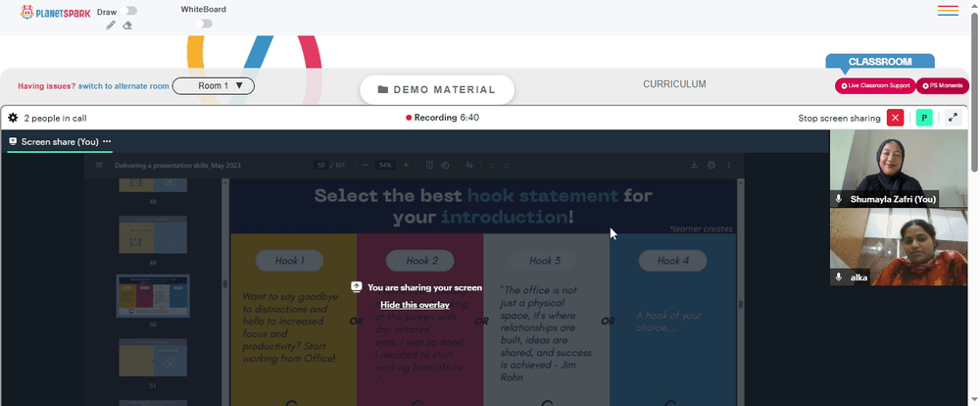This screenshot has width=980, height=406.
Task: Zoom out the PDF with minus button
Action: click(365, 165)
